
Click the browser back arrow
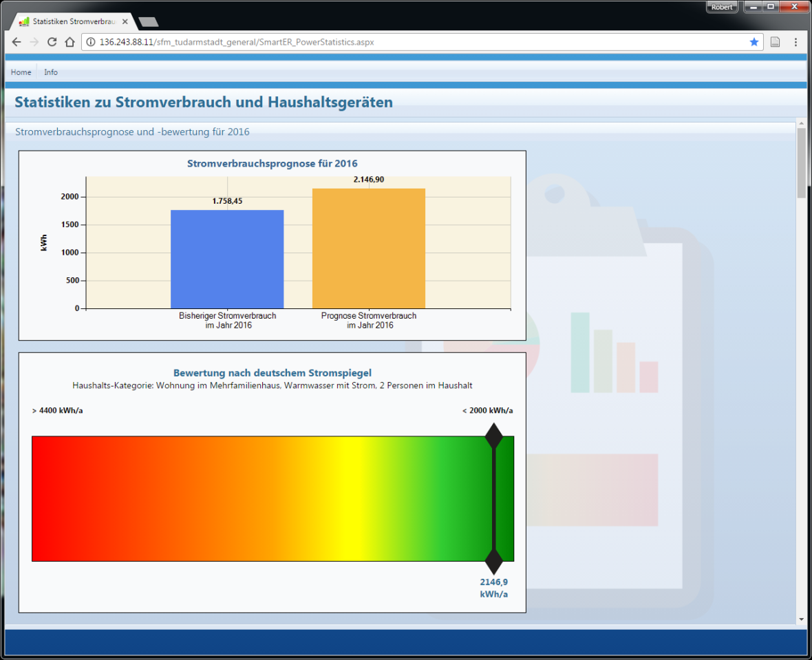tap(17, 42)
